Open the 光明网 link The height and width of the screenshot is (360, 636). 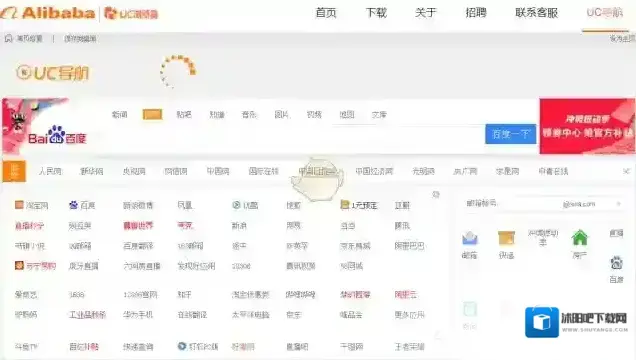[x=423, y=171]
